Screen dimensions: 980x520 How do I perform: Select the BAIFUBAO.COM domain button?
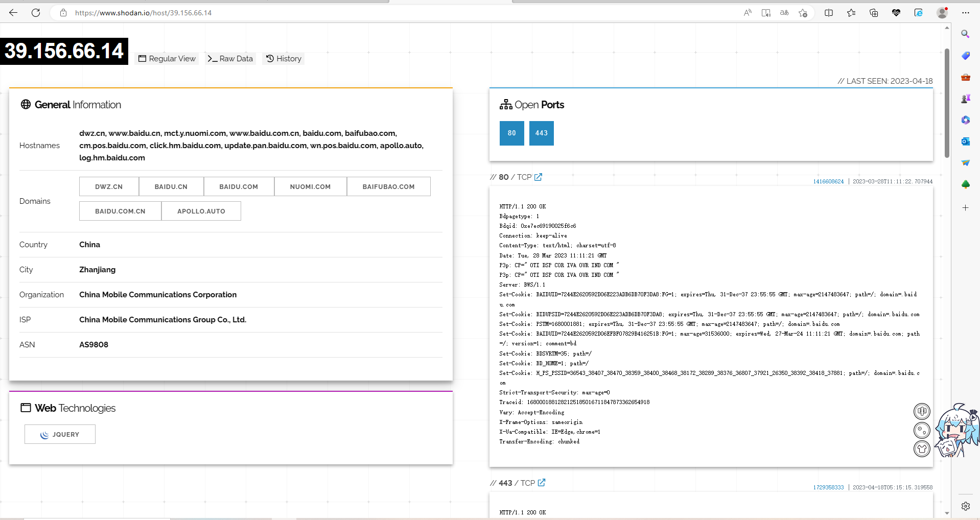tap(388, 186)
